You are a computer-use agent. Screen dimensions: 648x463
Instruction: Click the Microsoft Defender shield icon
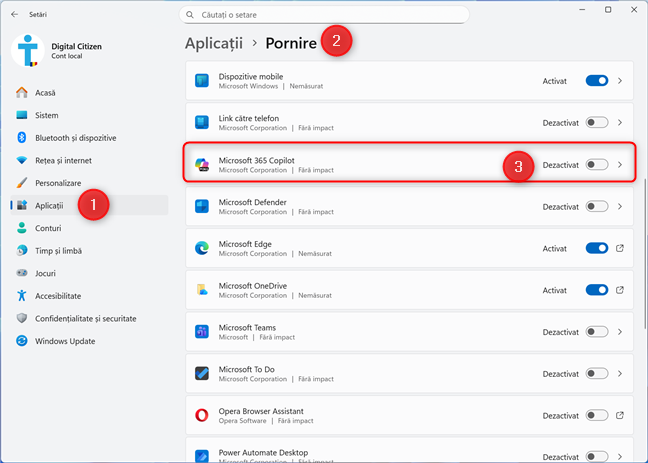coord(202,206)
